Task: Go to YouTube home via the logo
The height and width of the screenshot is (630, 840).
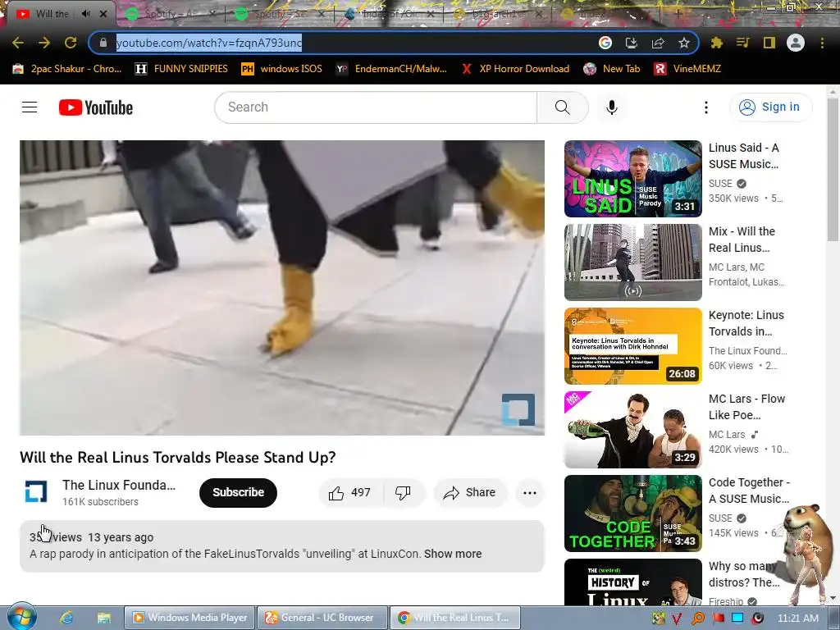Action: (x=96, y=107)
